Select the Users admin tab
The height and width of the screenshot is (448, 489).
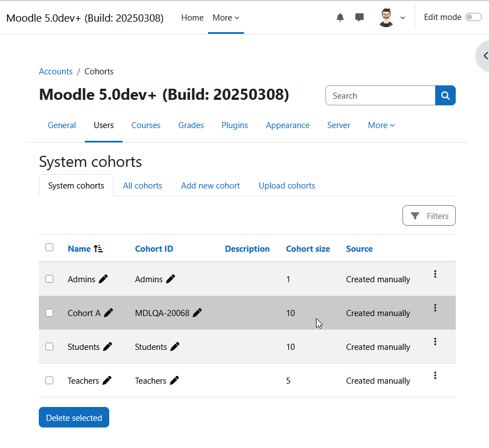click(104, 125)
